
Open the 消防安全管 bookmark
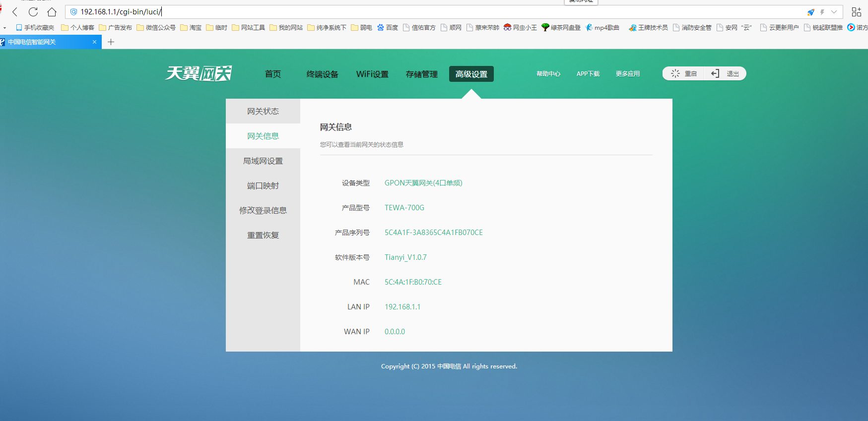pos(692,28)
